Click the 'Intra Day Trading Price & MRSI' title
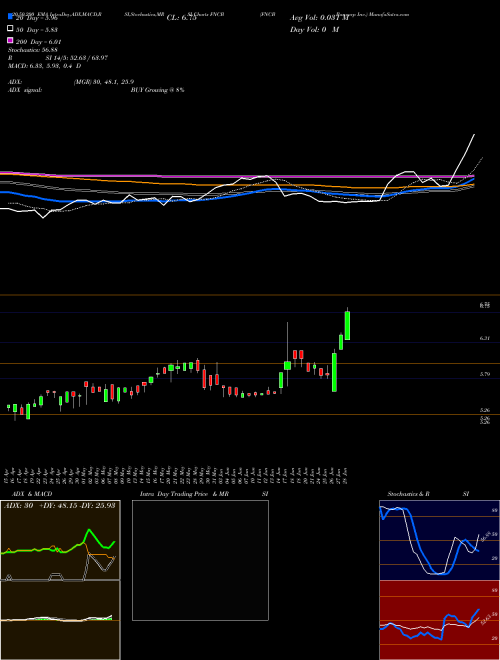 204,494
